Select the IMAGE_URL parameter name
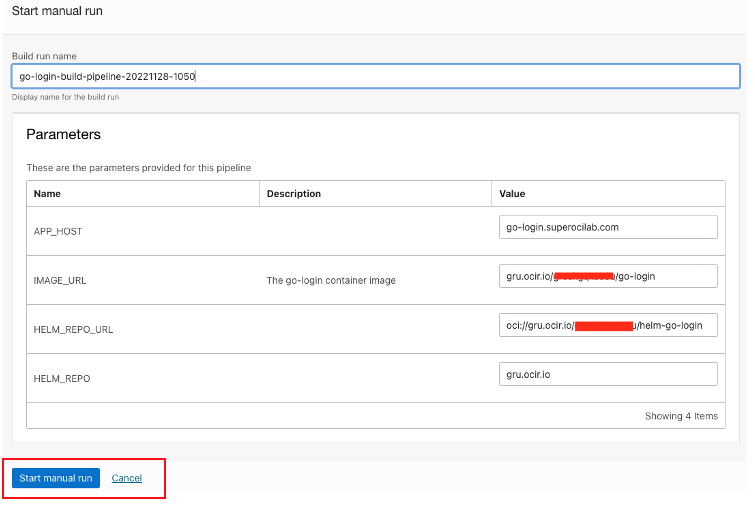 click(60, 281)
